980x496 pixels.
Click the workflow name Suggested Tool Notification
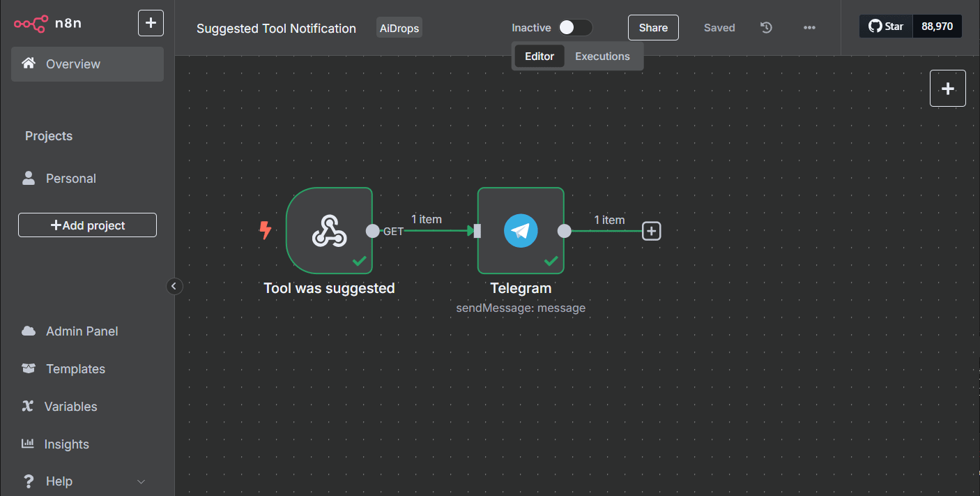click(x=276, y=29)
